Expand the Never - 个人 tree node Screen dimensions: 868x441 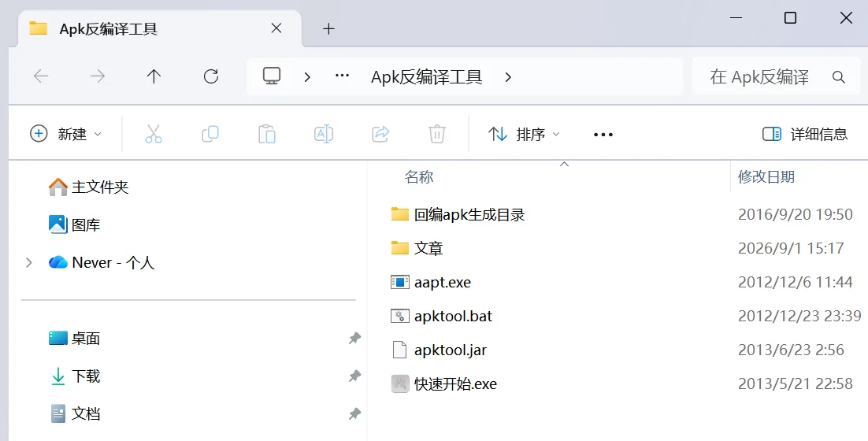click(x=29, y=262)
